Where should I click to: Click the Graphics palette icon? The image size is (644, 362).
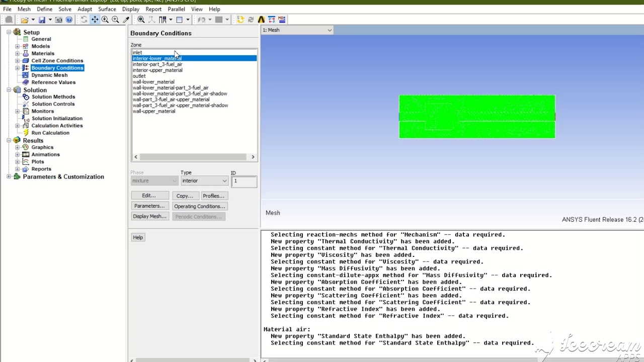26,147
